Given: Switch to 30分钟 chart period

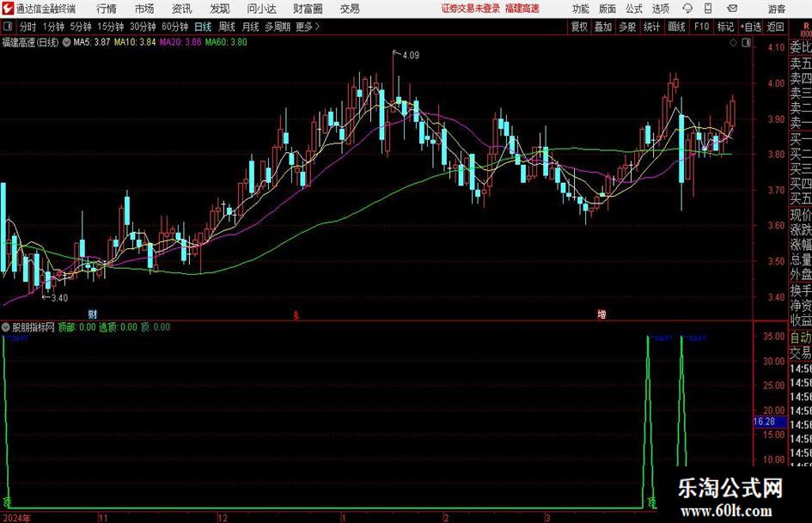Looking at the screenshot, I should [x=143, y=27].
